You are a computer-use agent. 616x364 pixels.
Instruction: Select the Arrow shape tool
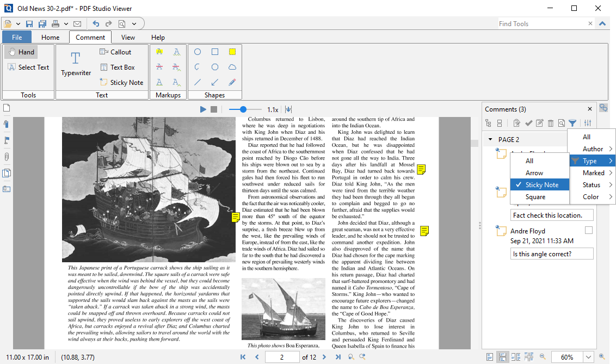point(214,82)
